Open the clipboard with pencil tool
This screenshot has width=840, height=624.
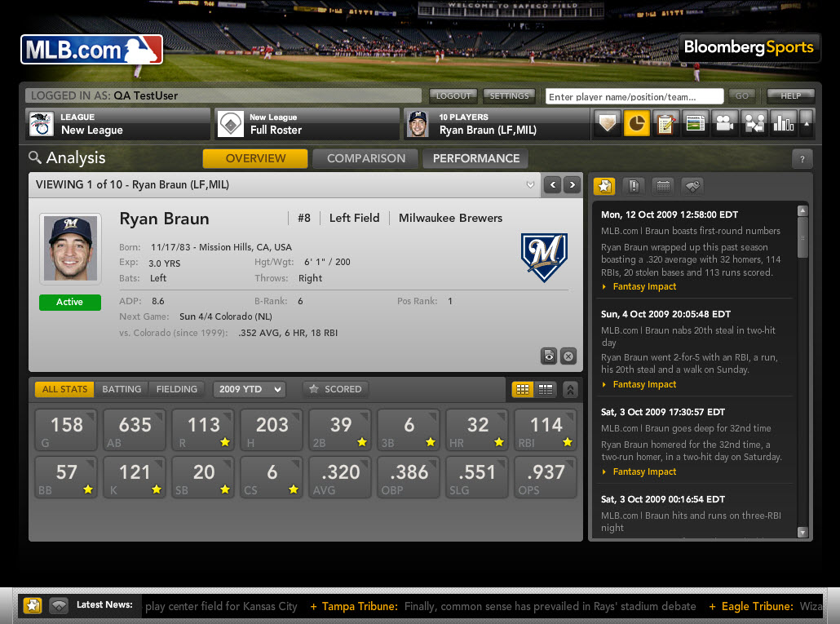click(665, 124)
